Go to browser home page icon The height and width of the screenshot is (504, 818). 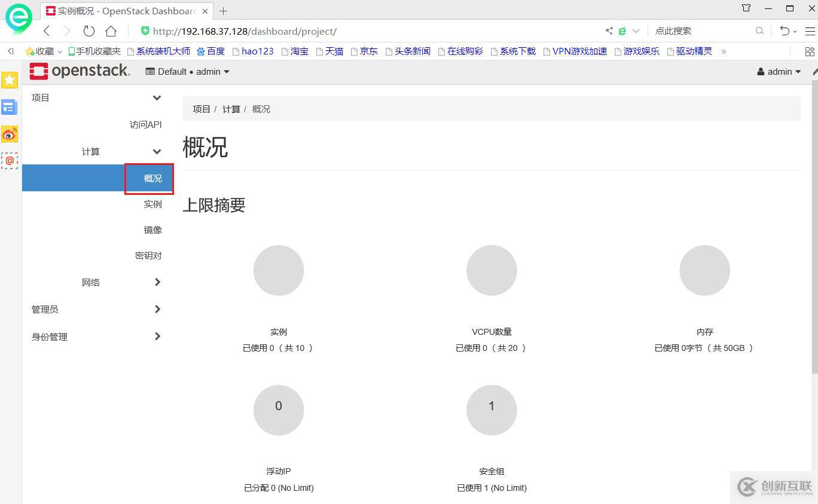pos(111,31)
